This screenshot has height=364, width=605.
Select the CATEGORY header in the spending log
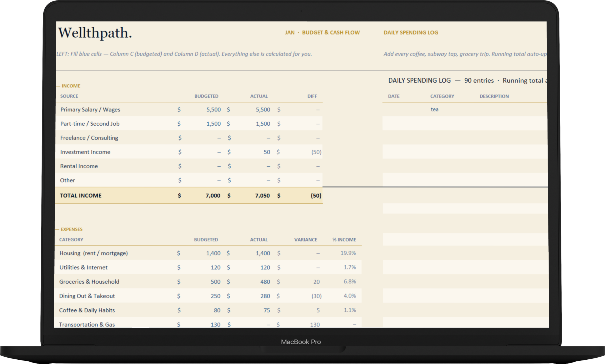pos(442,96)
